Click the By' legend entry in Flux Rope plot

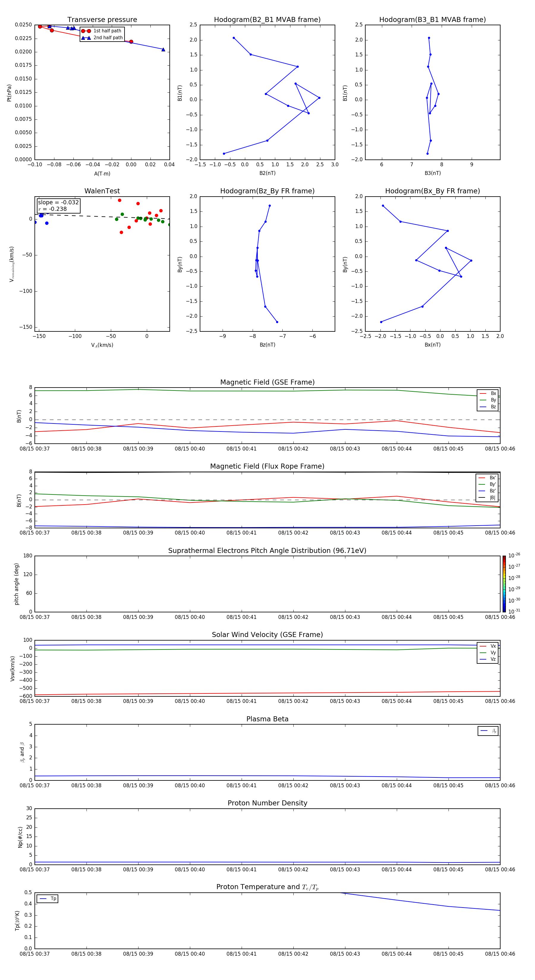click(487, 484)
